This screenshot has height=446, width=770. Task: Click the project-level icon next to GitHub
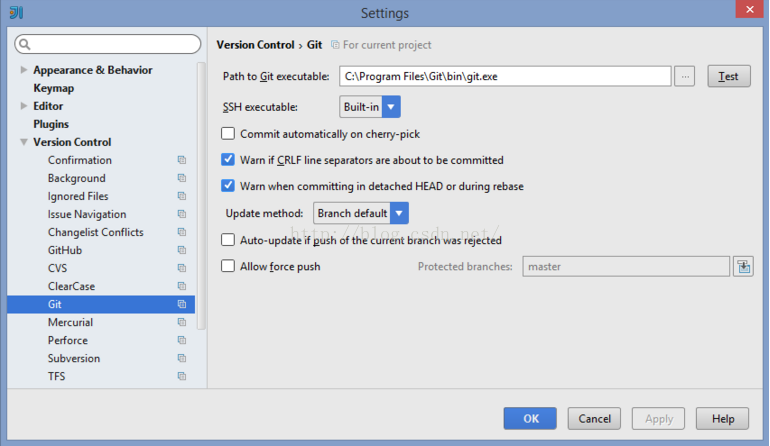182,250
